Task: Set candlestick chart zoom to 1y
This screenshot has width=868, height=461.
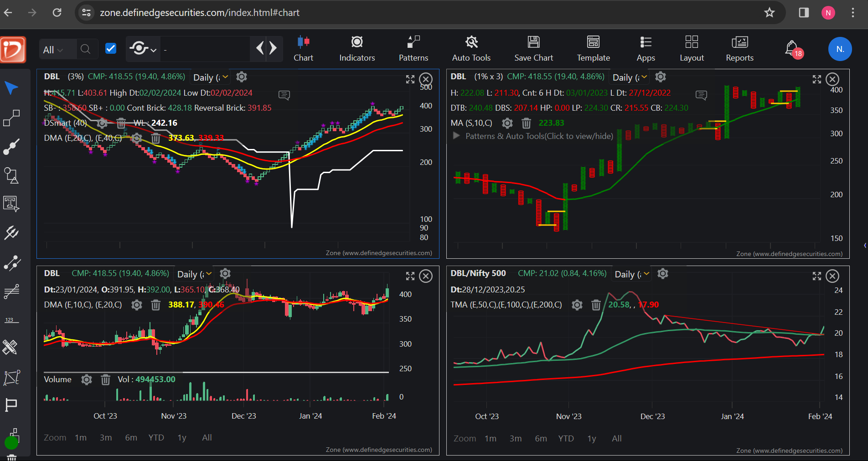Action: [182, 437]
